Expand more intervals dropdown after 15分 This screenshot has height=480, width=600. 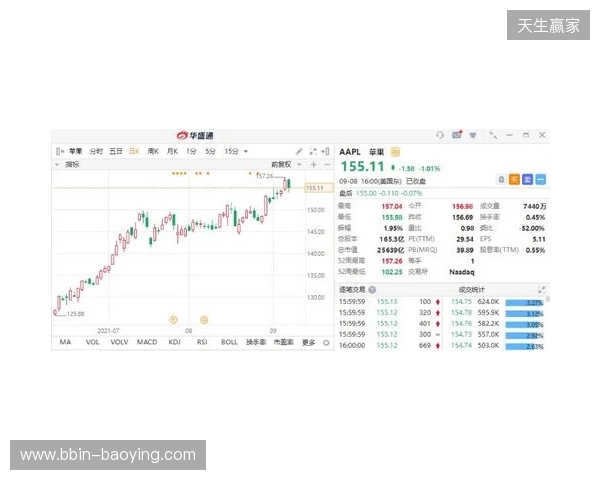point(246,152)
